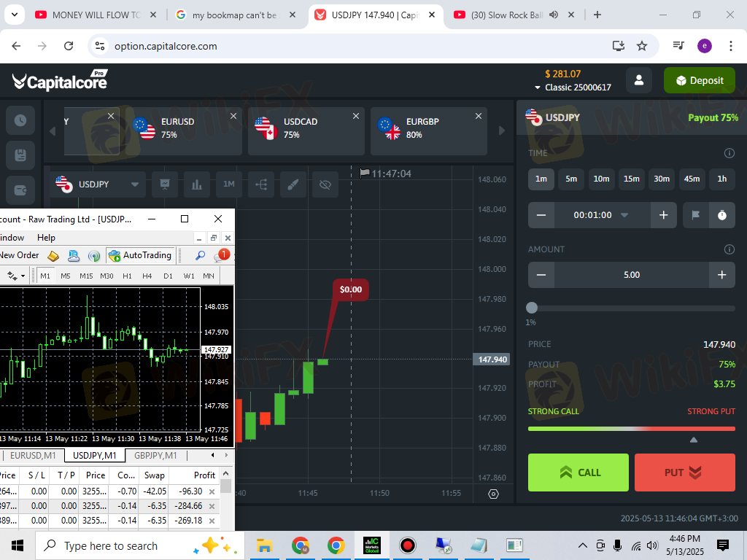Open search magnifier in MetaTrader toolbar
The image size is (747, 560).
point(200,256)
